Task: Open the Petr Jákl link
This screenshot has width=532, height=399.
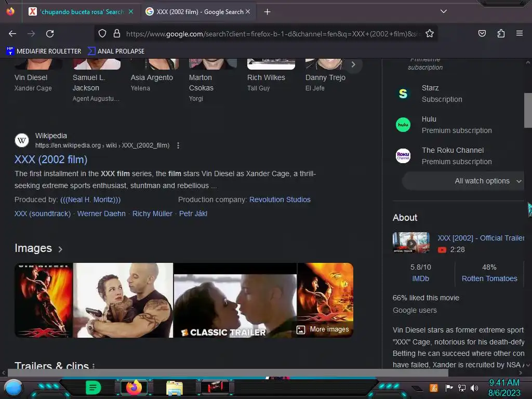Action: tap(193, 214)
